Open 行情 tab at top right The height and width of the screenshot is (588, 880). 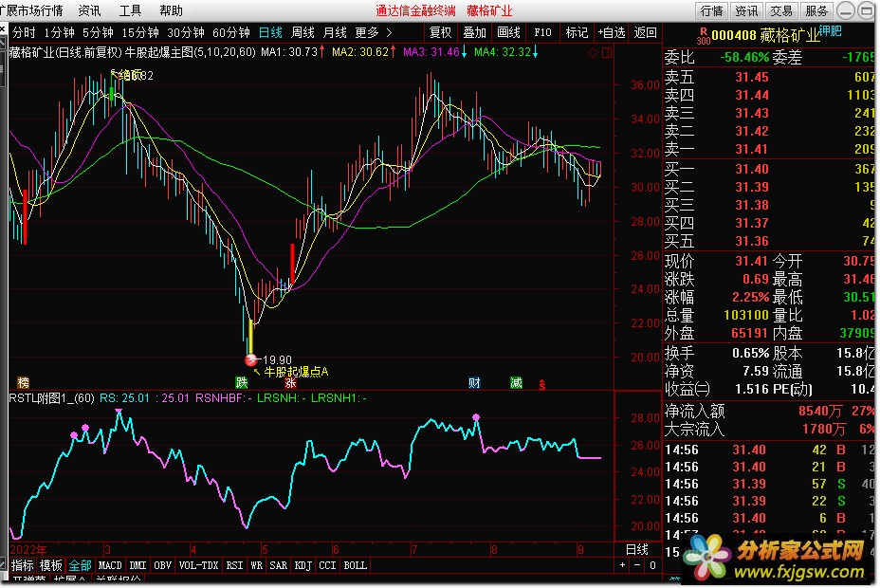[712, 10]
